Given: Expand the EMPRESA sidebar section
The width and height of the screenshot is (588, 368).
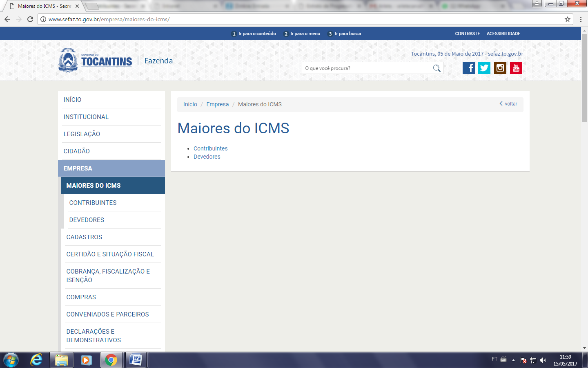Looking at the screenshot, I should tap(78, 168).
